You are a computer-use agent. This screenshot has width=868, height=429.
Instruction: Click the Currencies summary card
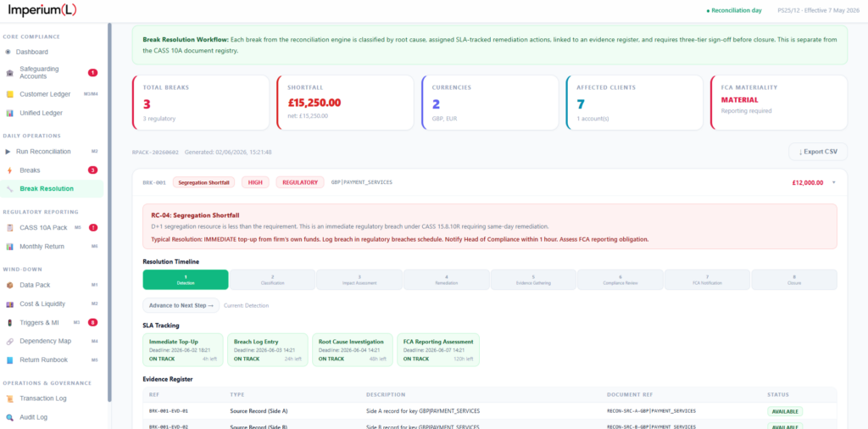pos(489,103)
